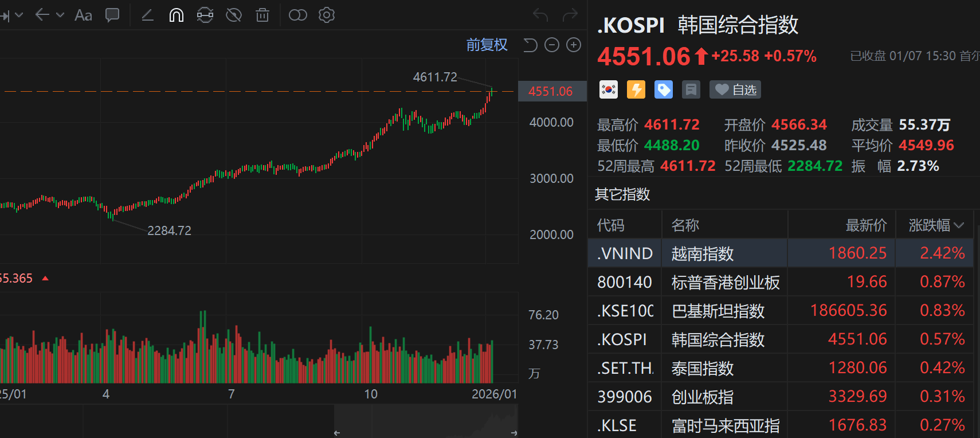Open the 涨跌幅 column sort dropdown
The height and width of the screenshot is (438, 980).
(959, 225)
